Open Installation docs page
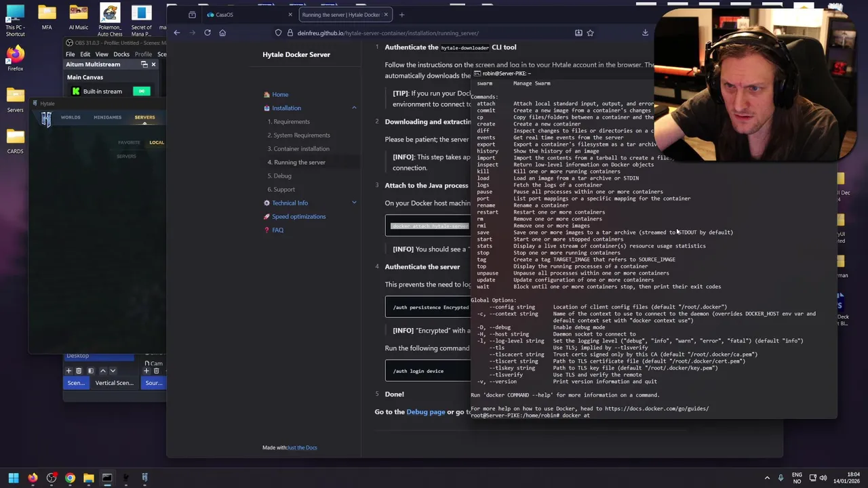Image resolution: width=868 pixels, height=488 pixels. 286,108
